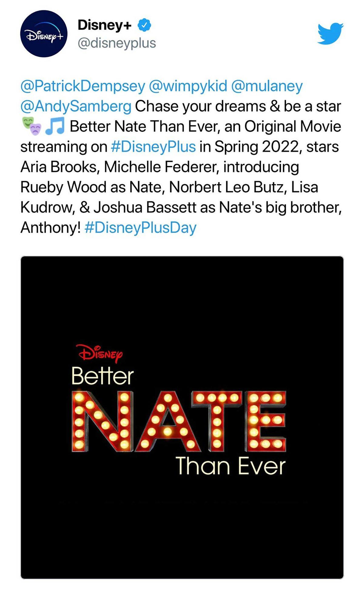The width and height of the screenshot is (364, 596).
Task: Click the "Than Ever" poster text
Action: pos(231,466)
